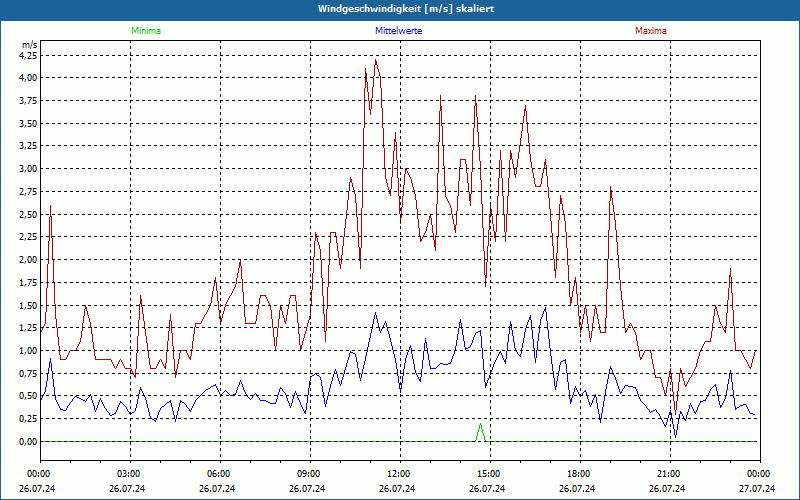Click the 4,25 y-axis value

click(28, 55)
